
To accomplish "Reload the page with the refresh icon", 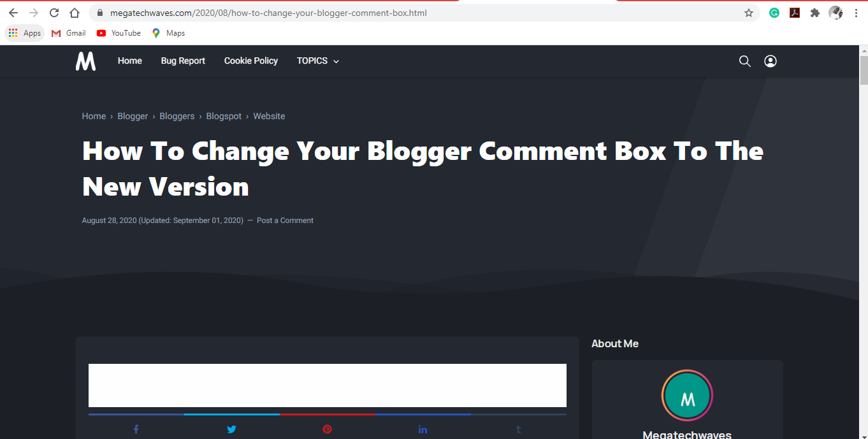I will click(54, 13).
